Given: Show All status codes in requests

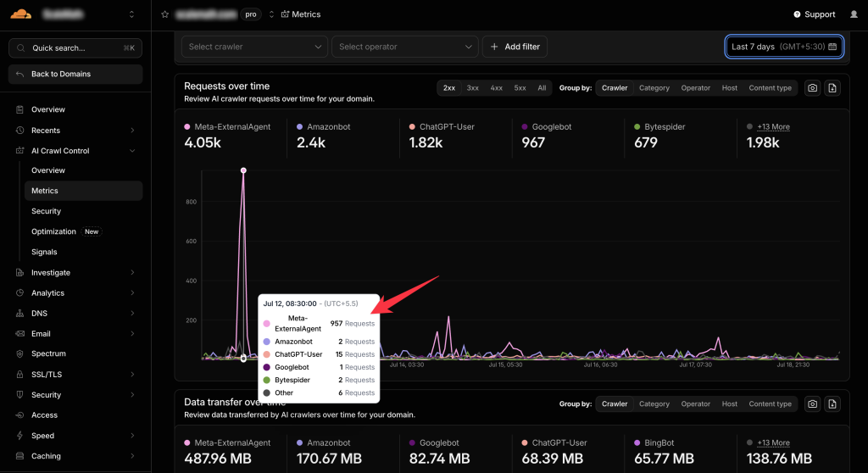Looking at the screenshot, I should point(542,88).
